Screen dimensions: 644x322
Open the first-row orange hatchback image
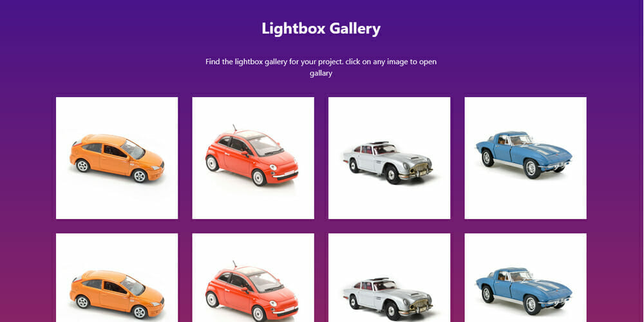(117, 158)
